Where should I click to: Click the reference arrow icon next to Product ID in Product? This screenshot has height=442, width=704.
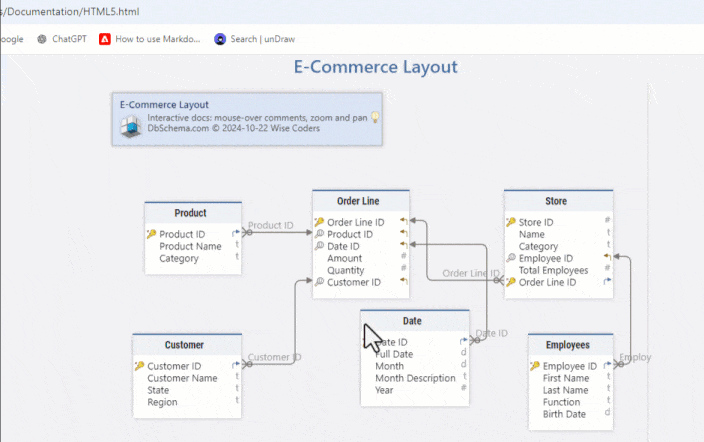[236, 233]
